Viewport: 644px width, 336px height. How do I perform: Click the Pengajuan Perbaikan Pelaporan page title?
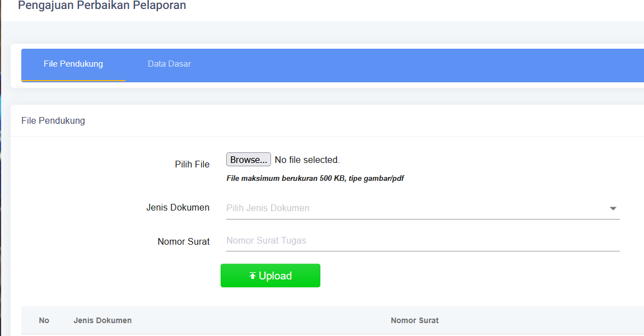(102, 6)
